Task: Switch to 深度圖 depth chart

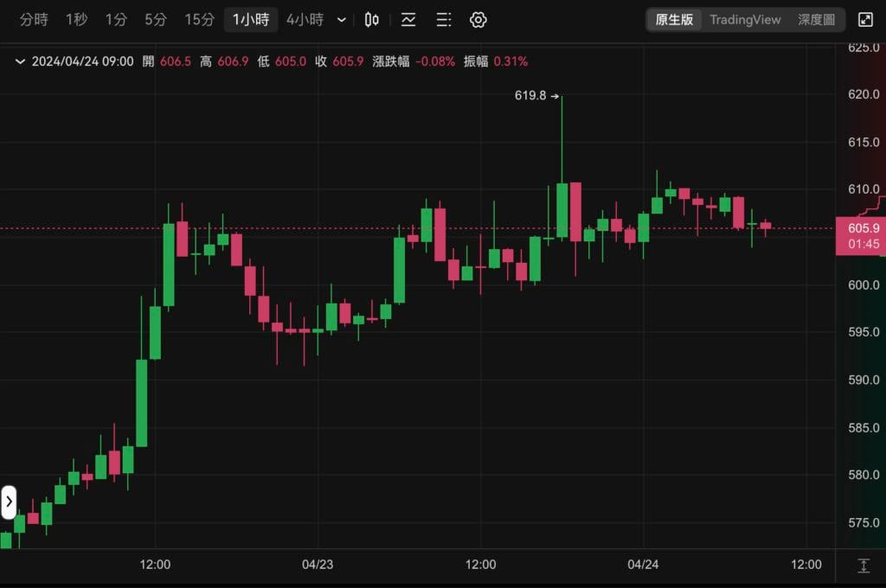Action: 817,20
